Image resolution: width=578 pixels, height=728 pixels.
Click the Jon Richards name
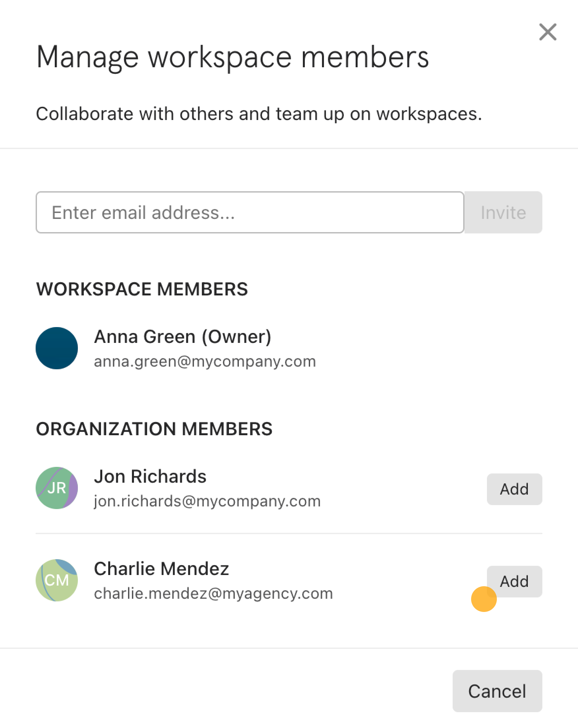pyautogui.click(x=150, y=476)
